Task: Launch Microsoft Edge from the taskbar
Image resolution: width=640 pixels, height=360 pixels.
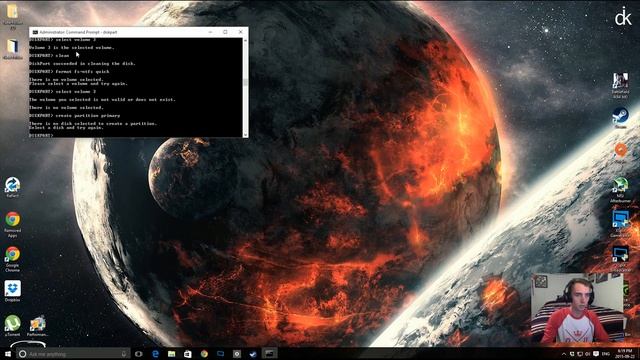Action: (156, 354)
